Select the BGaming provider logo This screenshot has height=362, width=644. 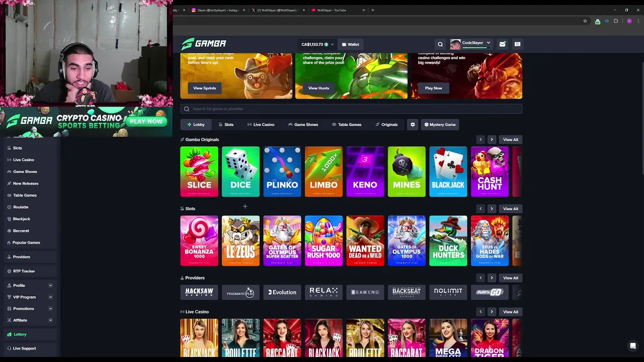click(365, 292)
